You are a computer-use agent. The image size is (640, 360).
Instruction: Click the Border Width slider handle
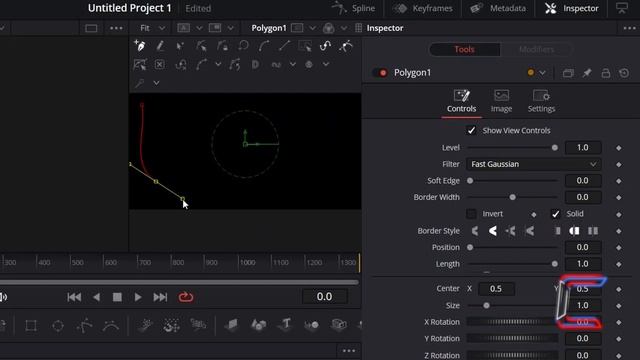512,197
